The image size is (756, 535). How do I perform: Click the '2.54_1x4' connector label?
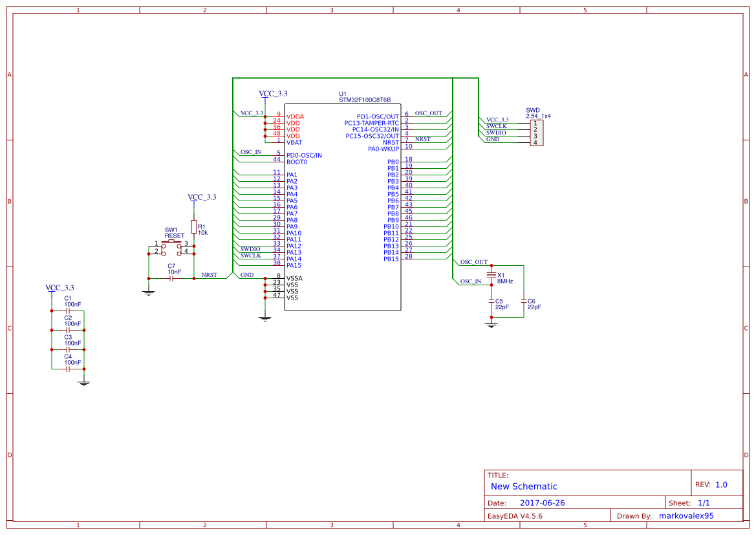(x=538, y=116)
